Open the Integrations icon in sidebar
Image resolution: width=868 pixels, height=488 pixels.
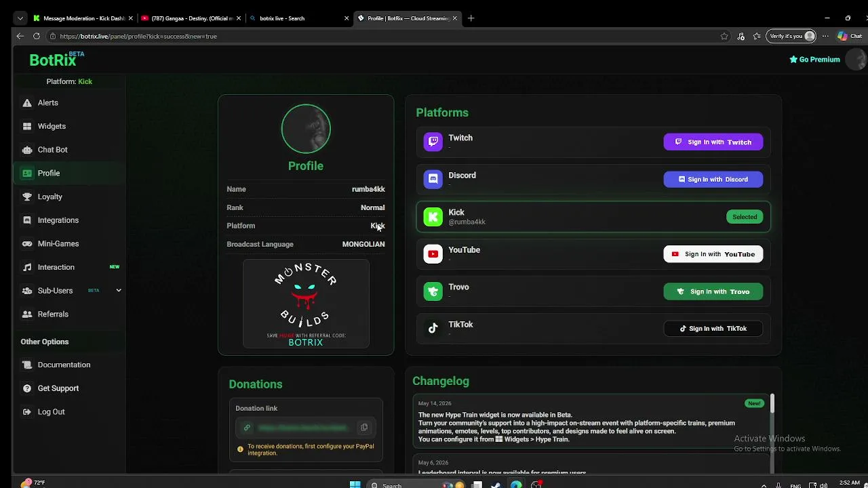pos(27,220)
